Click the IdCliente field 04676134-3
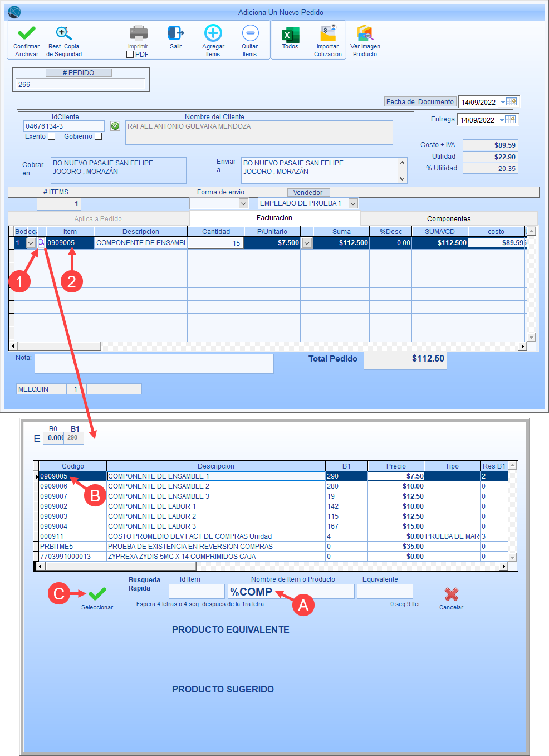The image size is (549, 756). click(x=63, y=126)
